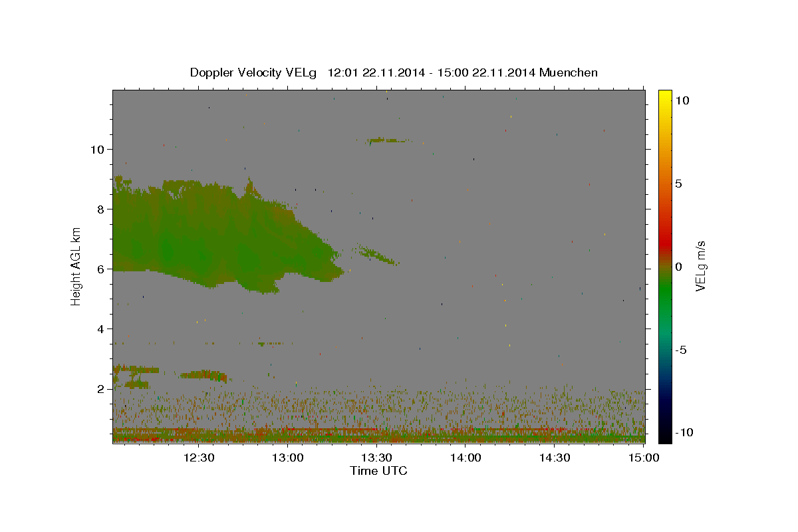
Task: Click the '14:00' time tick label
Action: tap(466, 458)
